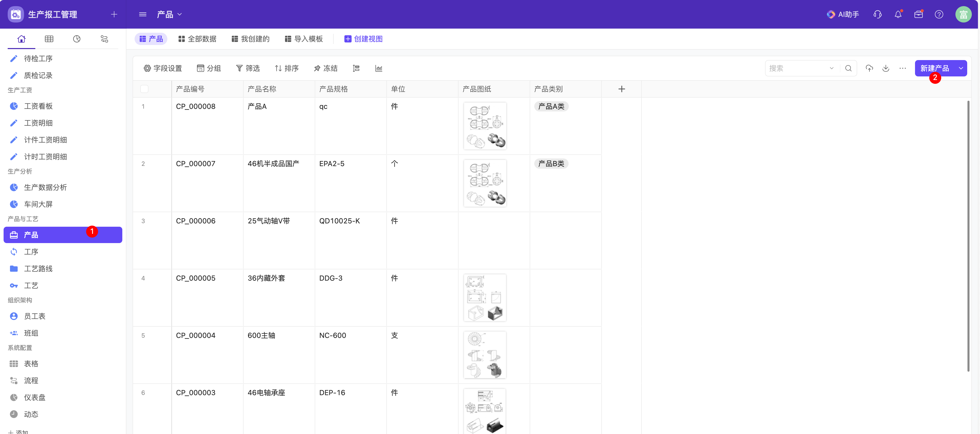This screenshot has width=980, height=434.
Task: Click the row height adjust icon
Action: point(356,68)
